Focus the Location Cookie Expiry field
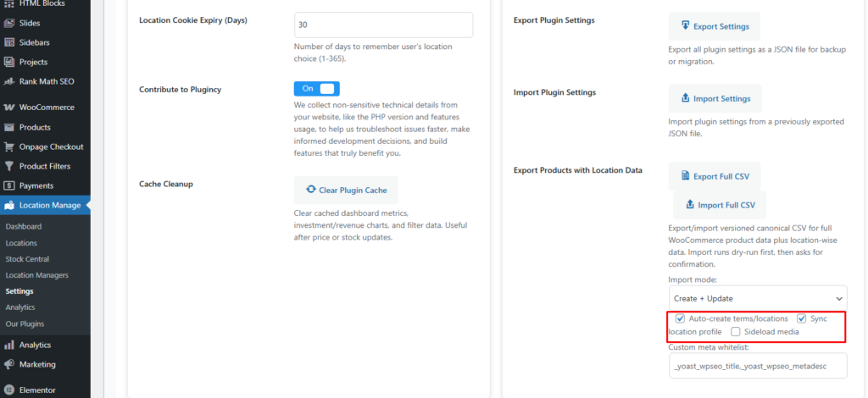 383,25
